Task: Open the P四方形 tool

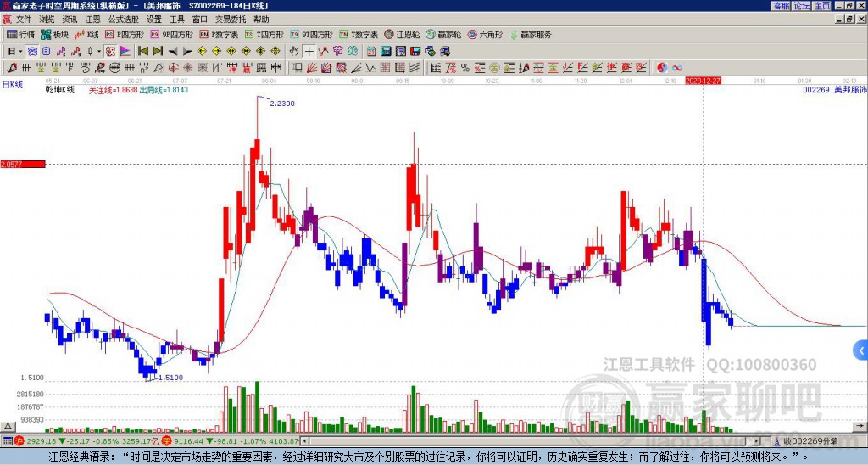Action: (125, 34)
